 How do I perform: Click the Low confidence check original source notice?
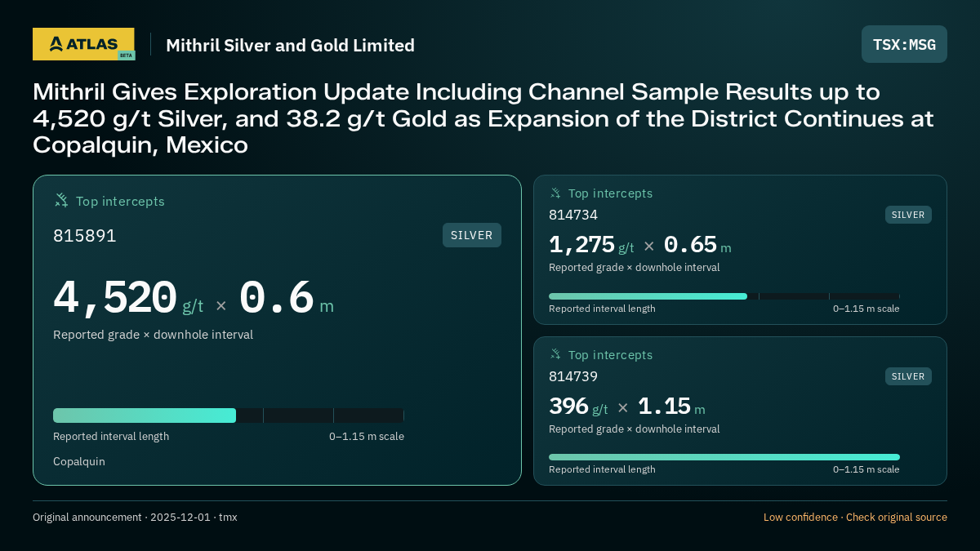pyautogui.click(x=855, y=517)
